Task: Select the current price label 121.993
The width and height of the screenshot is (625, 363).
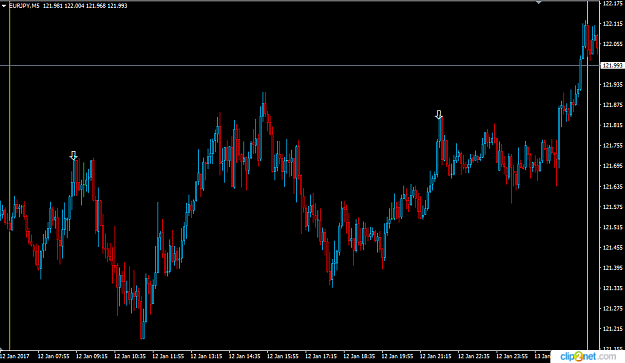Action: (x=612, y=65)
